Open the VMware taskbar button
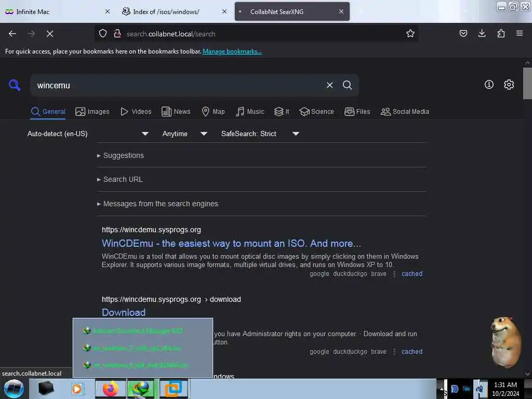 [x=174, y=389]
